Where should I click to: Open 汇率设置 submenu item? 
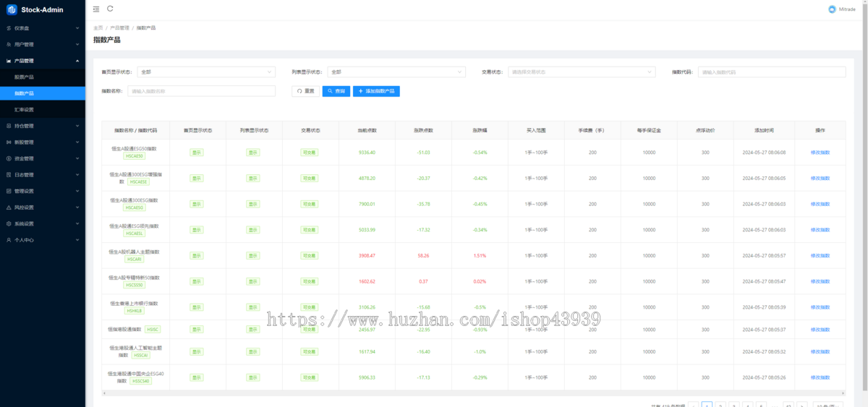[x=43, y=109]
